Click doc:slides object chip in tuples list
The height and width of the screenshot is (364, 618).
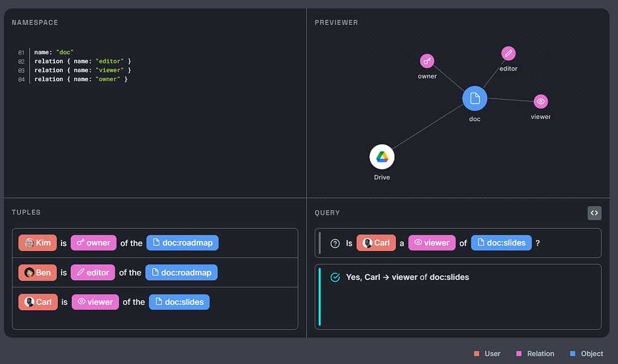point(179,302)
